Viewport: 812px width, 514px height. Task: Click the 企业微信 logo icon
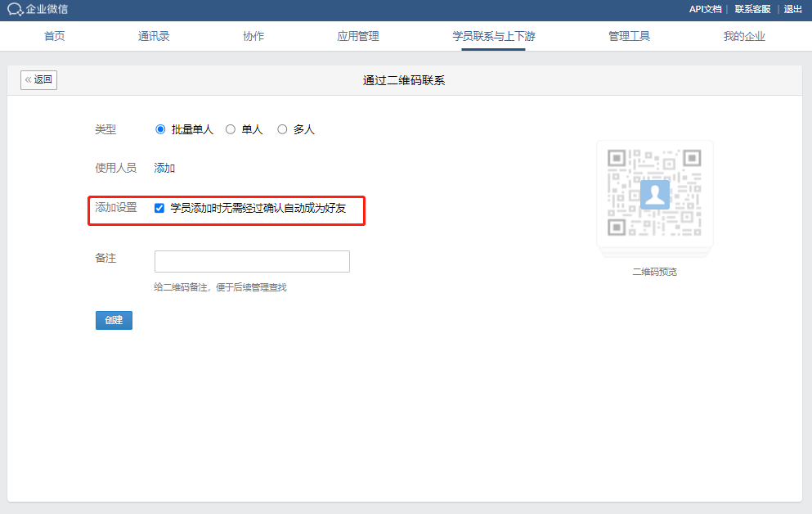tap(16, 9)
